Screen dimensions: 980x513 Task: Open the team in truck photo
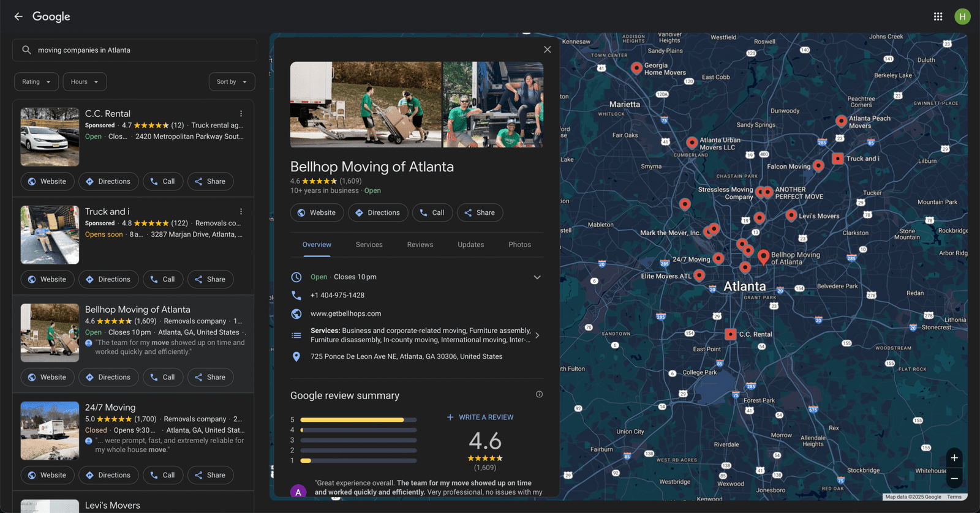493,105
